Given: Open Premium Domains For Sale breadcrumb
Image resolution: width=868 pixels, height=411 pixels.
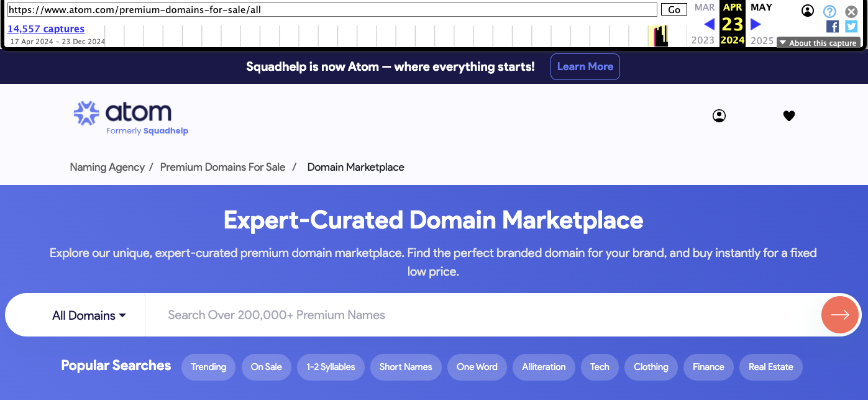Looking at the screenshot, I should pyautogui.click(x=222, y=167).
